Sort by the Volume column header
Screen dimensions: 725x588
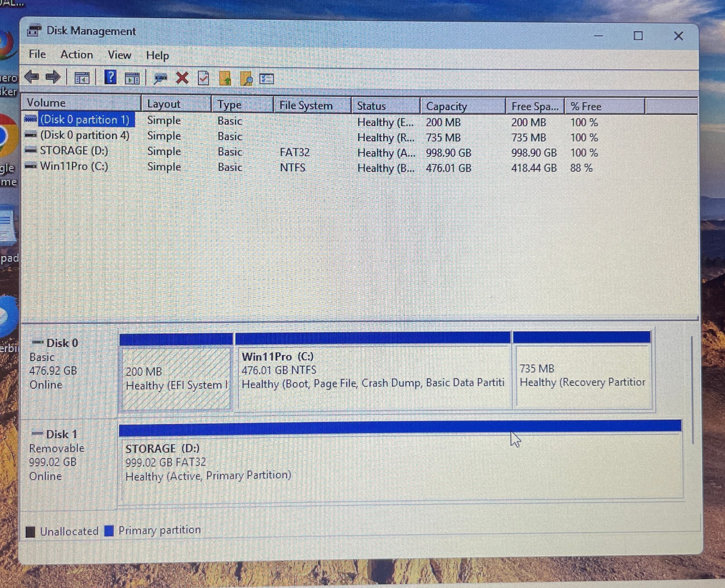(x=82, y=103)
